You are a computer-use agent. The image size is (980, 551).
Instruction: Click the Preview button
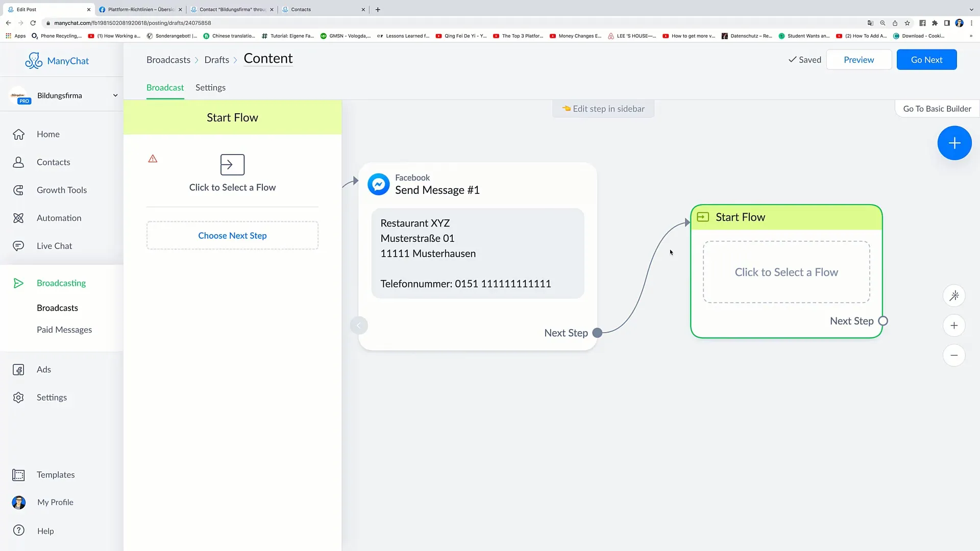point(859,59)
